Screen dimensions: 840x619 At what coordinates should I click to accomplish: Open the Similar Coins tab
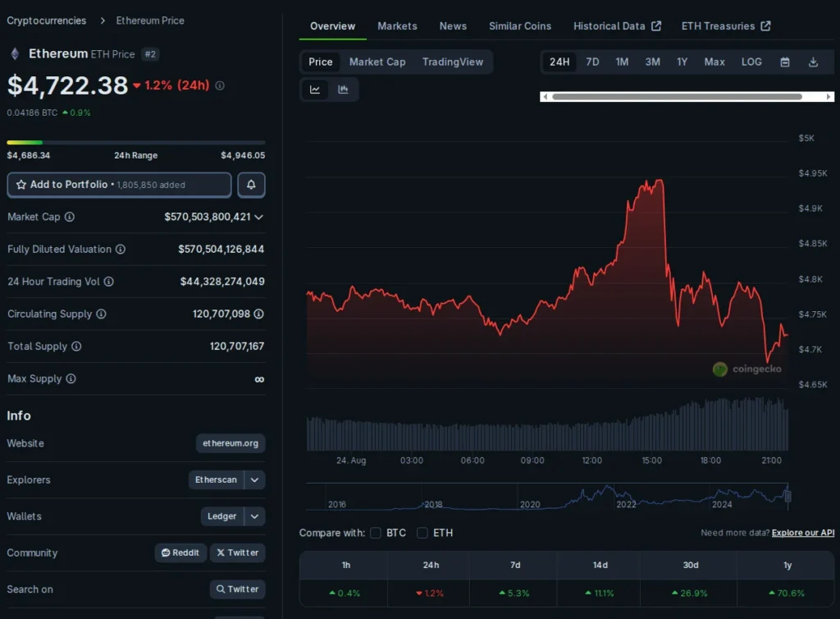click(x=519, y=26)
